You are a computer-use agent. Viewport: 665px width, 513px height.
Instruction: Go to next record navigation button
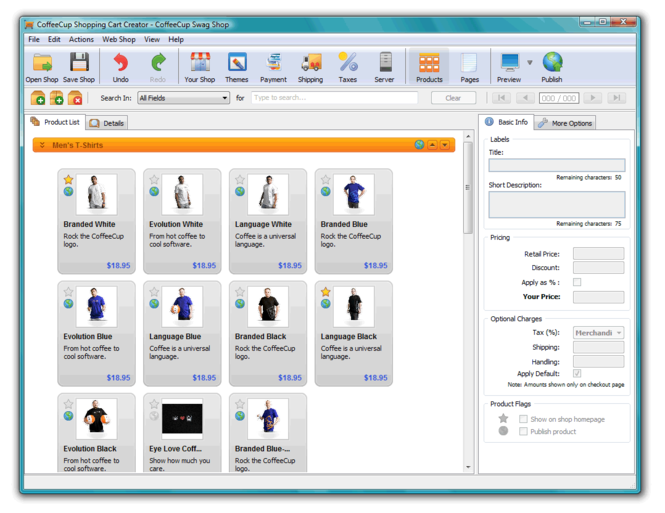[x=593, y=98]
